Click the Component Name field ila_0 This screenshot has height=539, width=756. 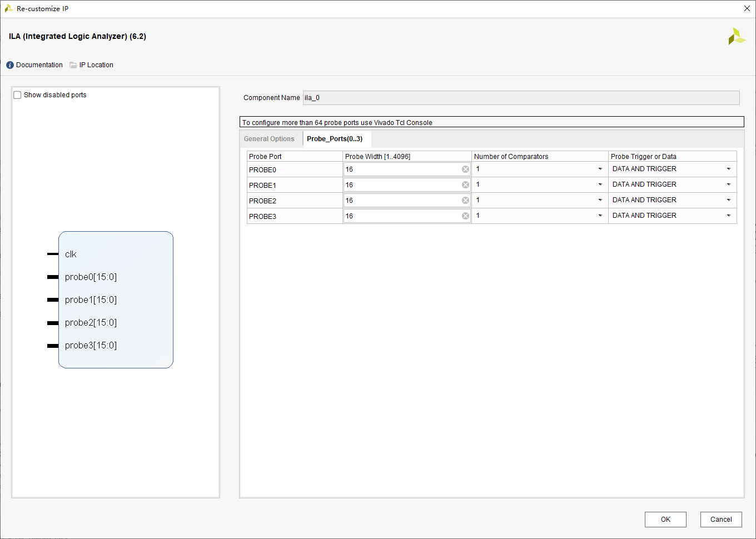(x=521, y=98)
